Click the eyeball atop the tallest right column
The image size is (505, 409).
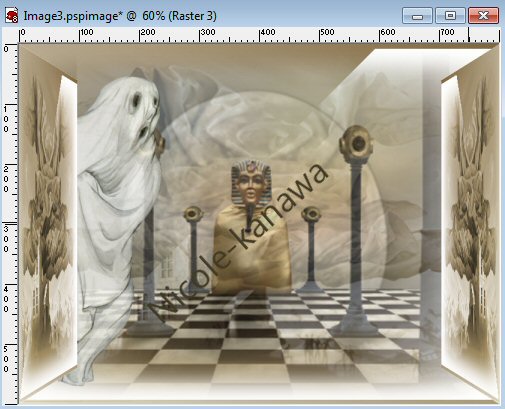pos(356,143)
